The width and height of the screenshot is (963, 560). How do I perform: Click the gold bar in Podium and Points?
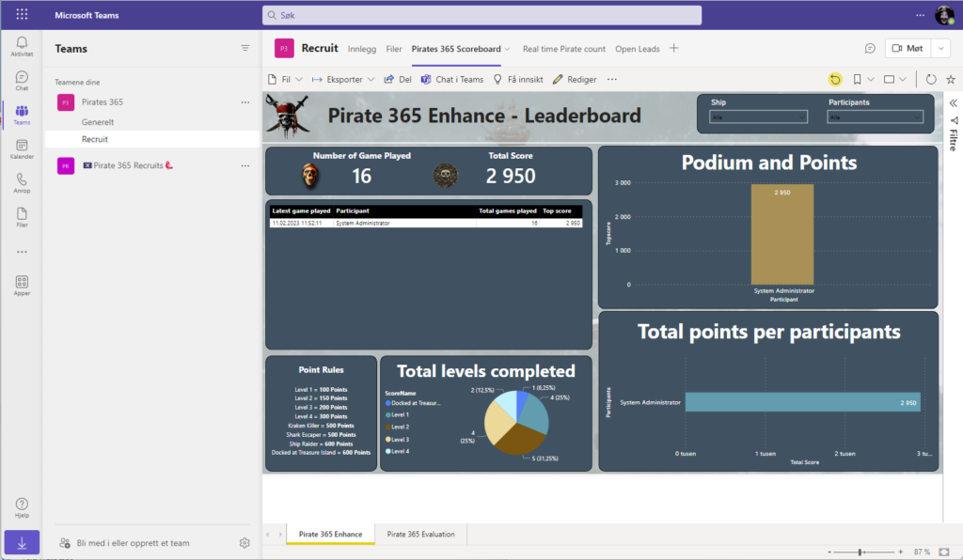(x=782, y=234)
